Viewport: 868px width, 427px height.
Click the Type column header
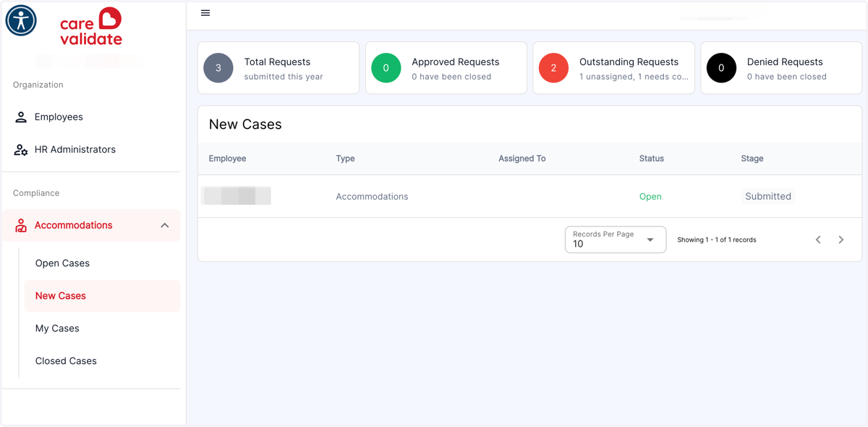pyautogui.click(x=345, y=158)
